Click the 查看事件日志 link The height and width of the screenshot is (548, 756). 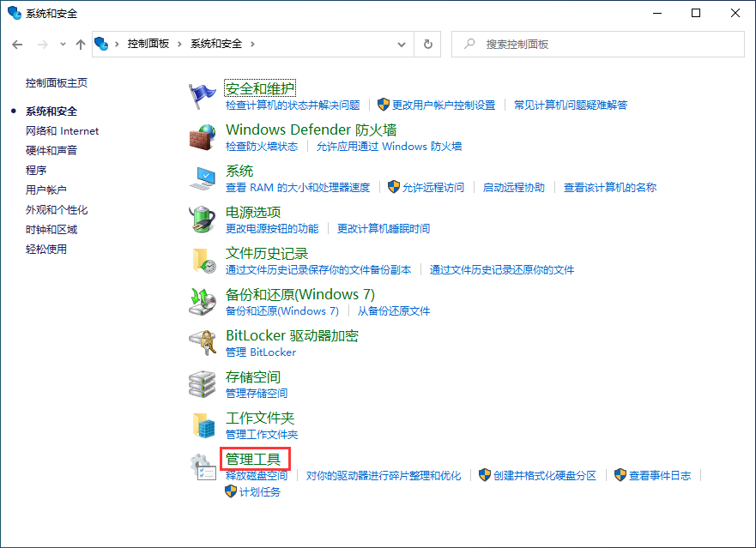659,475
